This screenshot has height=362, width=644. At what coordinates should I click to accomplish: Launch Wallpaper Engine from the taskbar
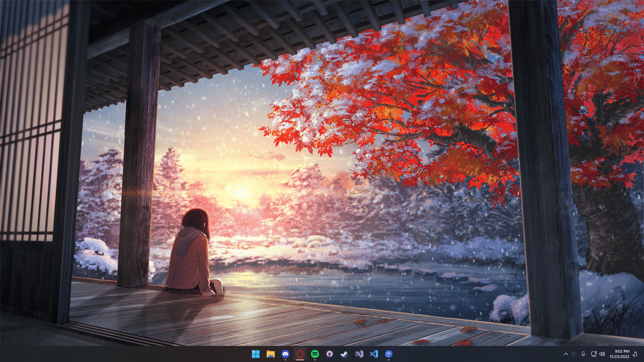[388, 354]
